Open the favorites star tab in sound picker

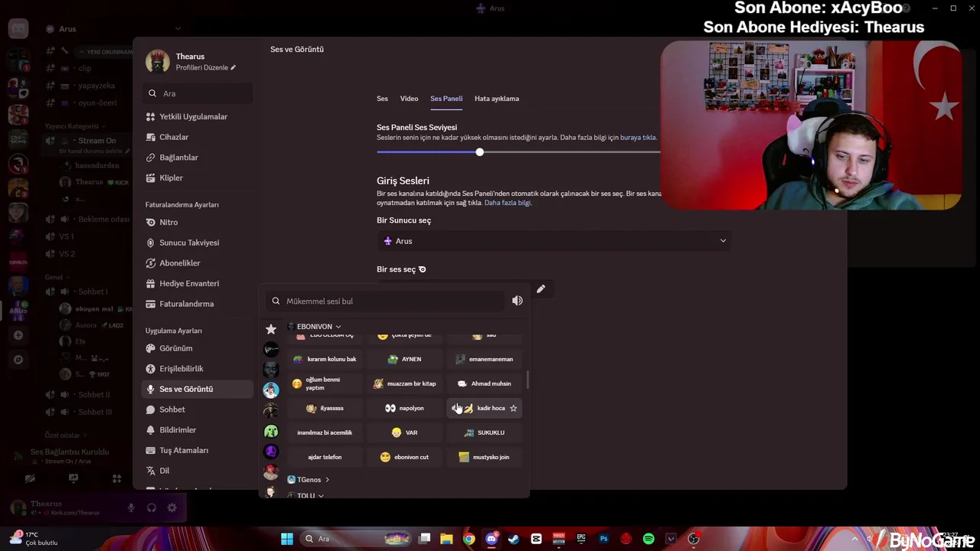pyautogui.click(x=271, y=329)
